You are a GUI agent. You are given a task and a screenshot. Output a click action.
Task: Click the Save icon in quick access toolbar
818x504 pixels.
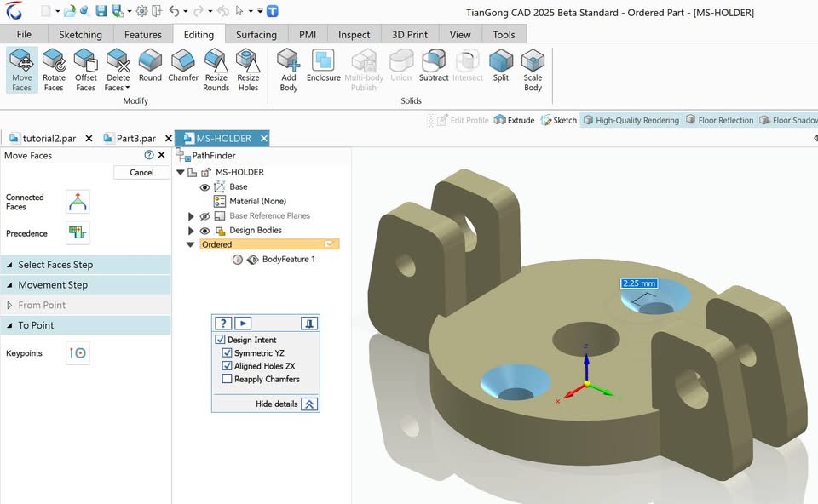point(101,11)
